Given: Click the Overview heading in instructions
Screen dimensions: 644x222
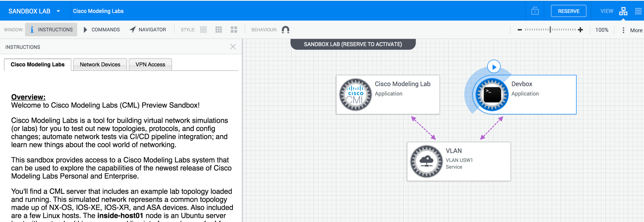Looking at the screenshot, I should pyautogui.click(x=28, y=97).
